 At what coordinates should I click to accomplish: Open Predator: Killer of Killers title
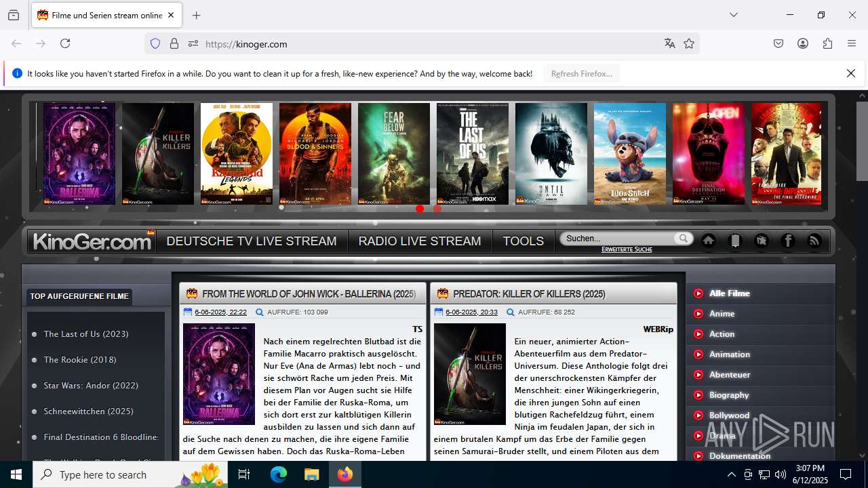(x=529, y=294)
